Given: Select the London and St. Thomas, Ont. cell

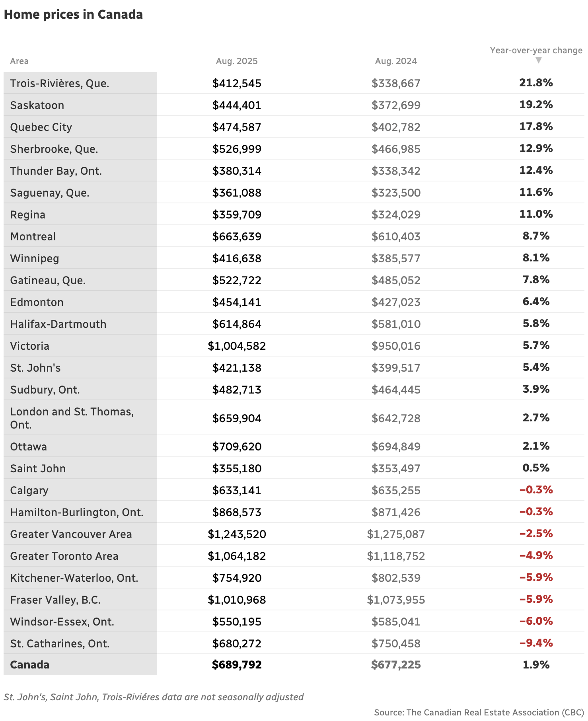Looking at the screenshot, I should click(72, 418).
